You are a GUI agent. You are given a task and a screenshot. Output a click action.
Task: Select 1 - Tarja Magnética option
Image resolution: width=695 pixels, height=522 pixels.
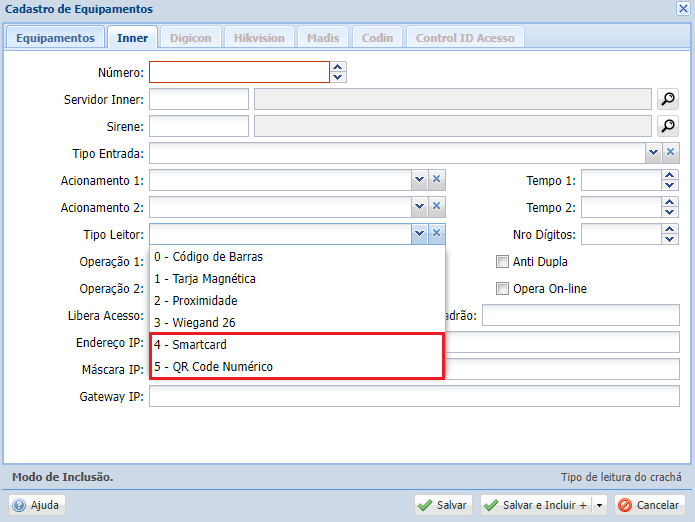[297, 279]
